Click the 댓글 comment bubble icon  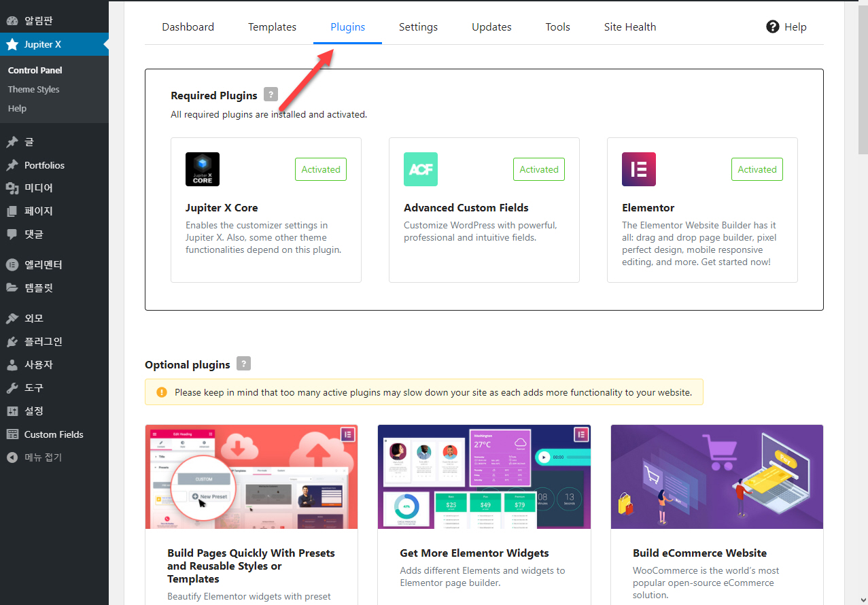click(12, 235)
